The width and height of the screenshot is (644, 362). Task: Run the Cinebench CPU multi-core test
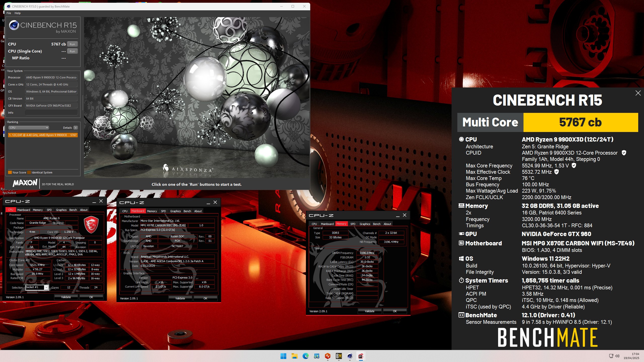[72, 44]
